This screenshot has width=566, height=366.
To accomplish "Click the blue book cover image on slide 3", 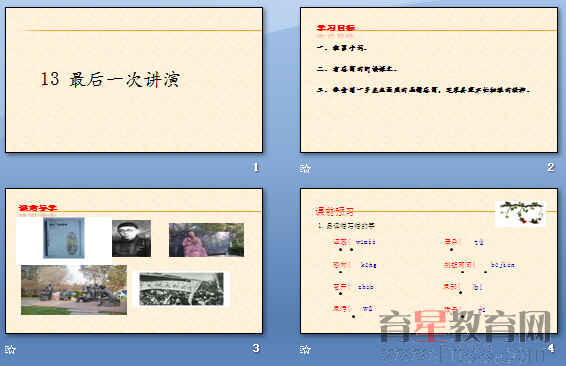I will tap(64, 238).
